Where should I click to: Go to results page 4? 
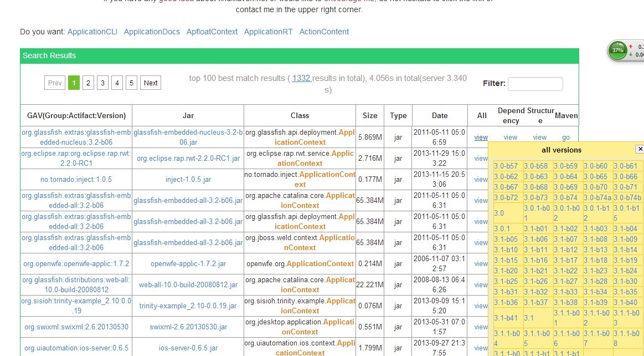click(117, 83)
